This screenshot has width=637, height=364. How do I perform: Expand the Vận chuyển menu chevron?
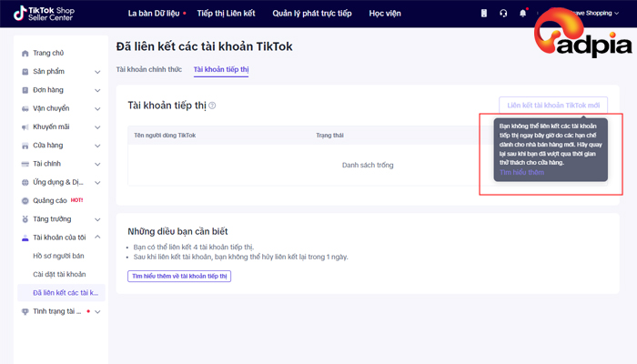pos(97,109)
